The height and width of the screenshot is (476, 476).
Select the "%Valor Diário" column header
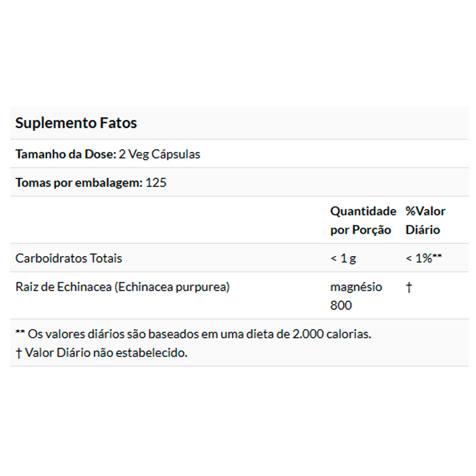(x=425, y=220)
